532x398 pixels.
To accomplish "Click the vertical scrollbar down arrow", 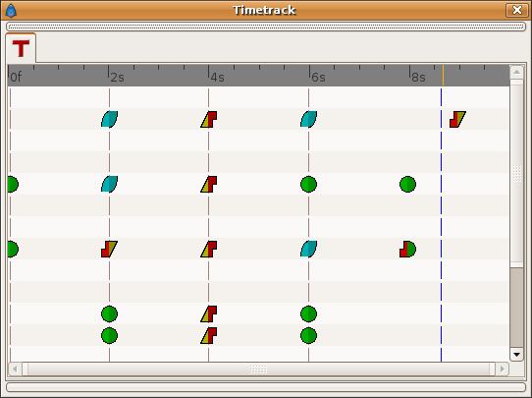I will (x=516, y=355).
